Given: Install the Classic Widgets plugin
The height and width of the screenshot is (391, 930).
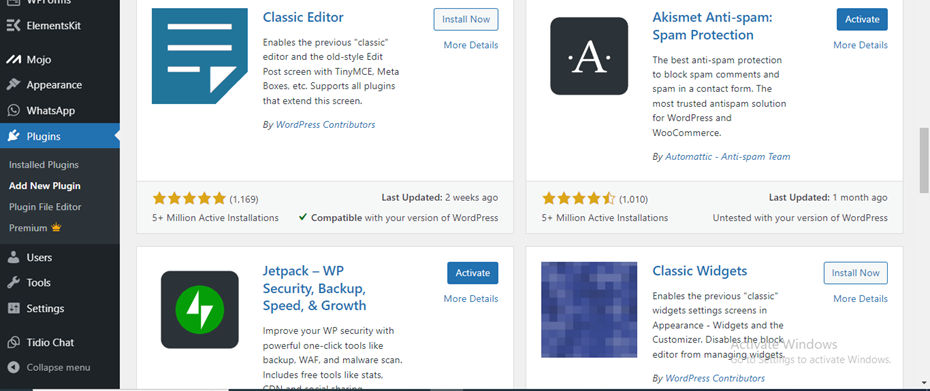Looking at the screenshot, I should pyautogui.click(x=855, y=273).
